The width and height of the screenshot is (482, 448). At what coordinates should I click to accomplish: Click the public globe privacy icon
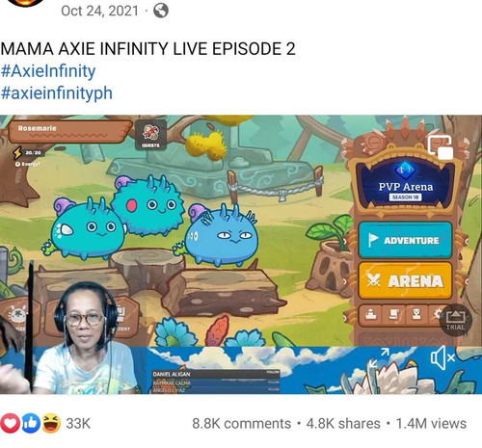click(161, 11)
